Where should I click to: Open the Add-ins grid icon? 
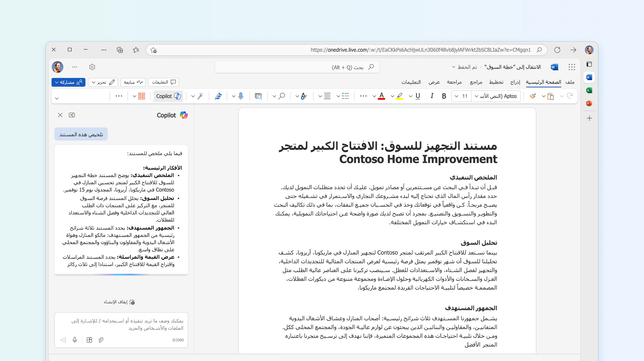(142, 96)
